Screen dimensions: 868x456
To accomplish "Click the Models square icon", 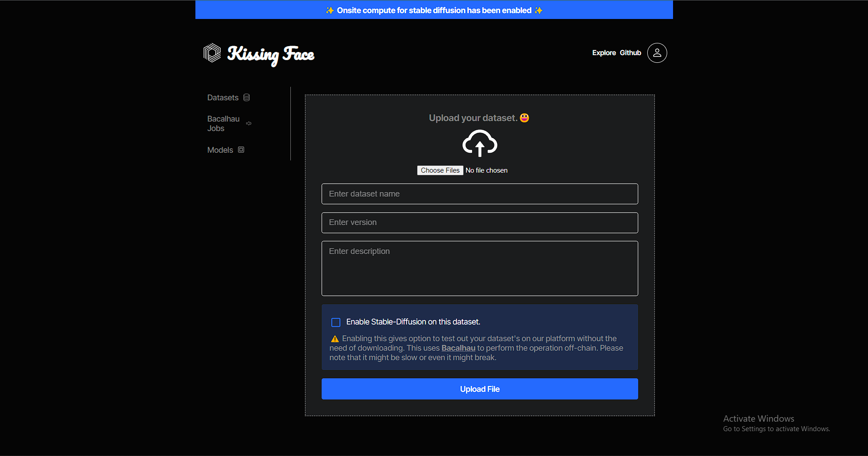I will click(241, 150).
